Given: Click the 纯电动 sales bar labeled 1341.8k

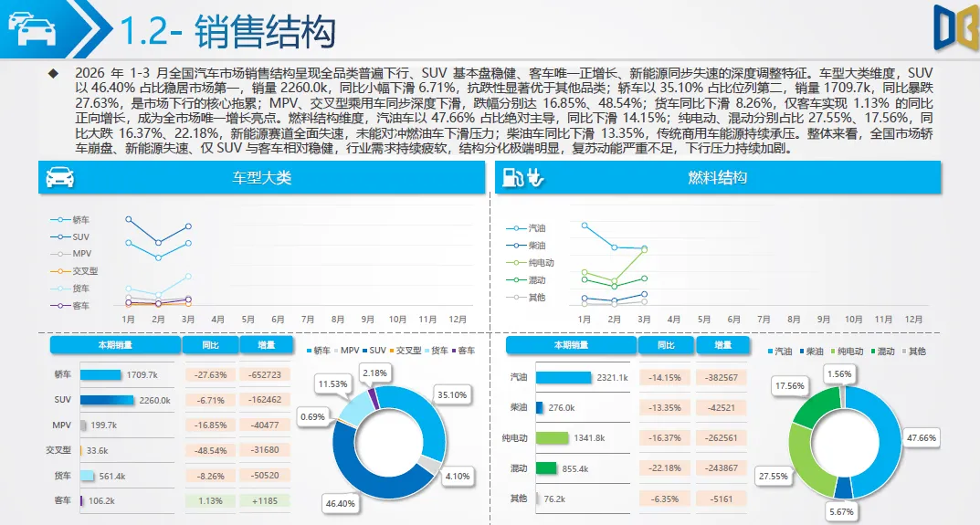Looking at the screenshot, I should (553, 438).
